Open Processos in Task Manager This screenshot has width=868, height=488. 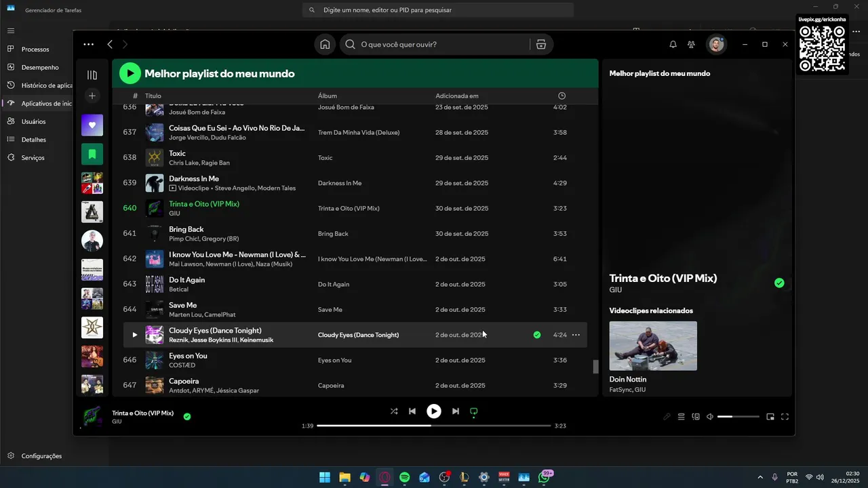37,49
